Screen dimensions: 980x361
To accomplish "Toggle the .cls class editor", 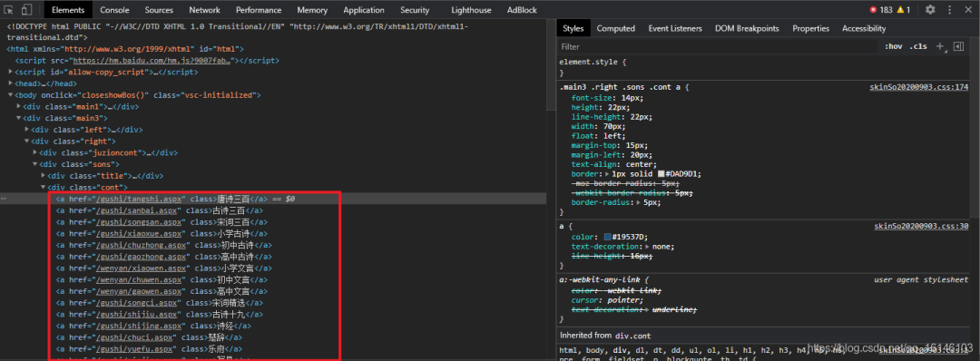I will pos(918,47).
